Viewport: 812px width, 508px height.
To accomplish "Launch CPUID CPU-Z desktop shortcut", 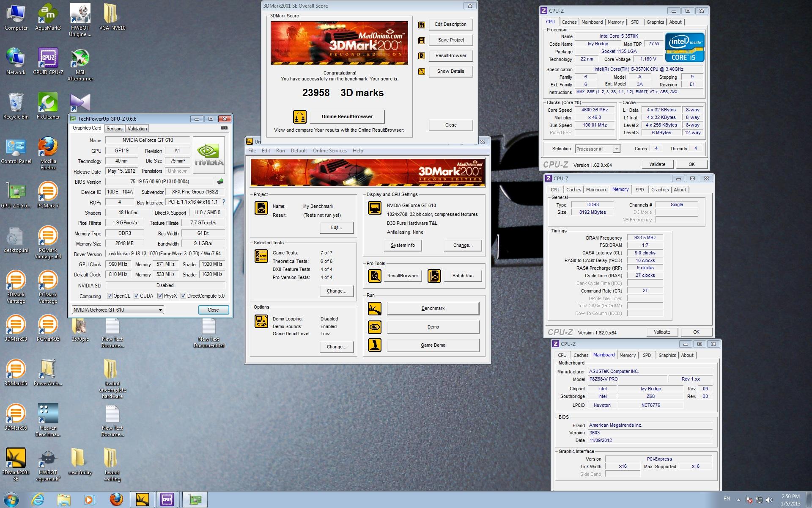I will pos(48,61).
